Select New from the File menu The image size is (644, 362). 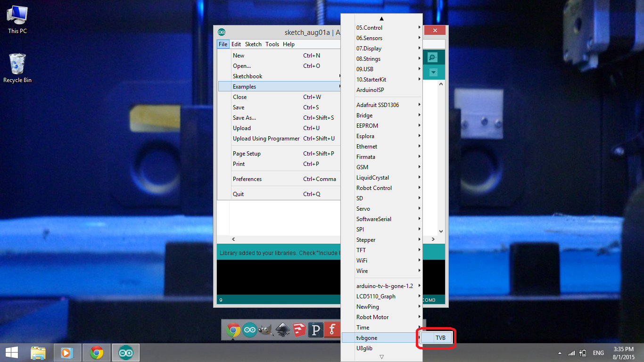point(239,55)
